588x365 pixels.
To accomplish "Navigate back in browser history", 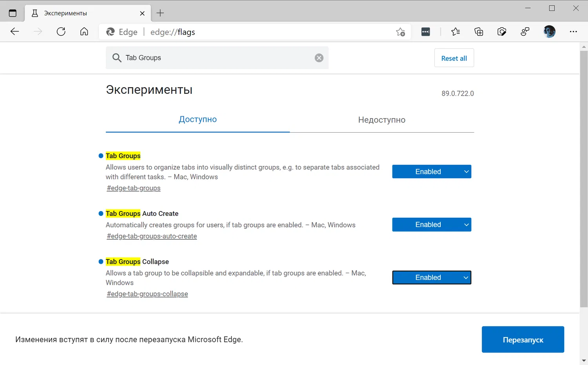I will [x=15, y=31].
